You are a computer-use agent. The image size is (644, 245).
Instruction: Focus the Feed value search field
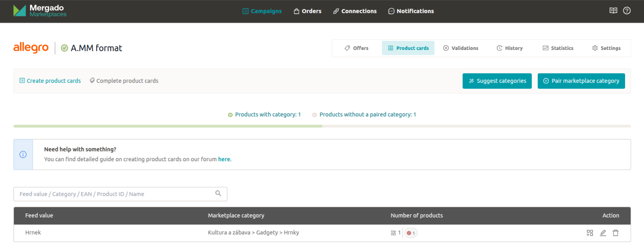pos(114,194)
